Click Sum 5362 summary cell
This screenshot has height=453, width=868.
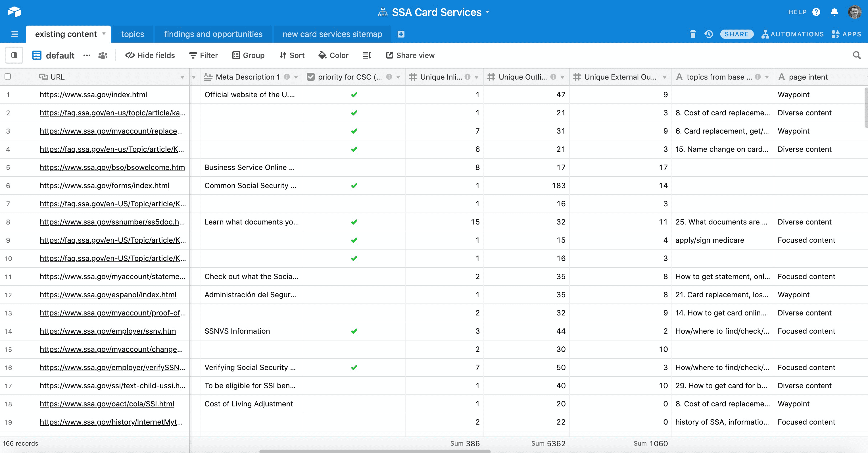[x=548, y=444]
